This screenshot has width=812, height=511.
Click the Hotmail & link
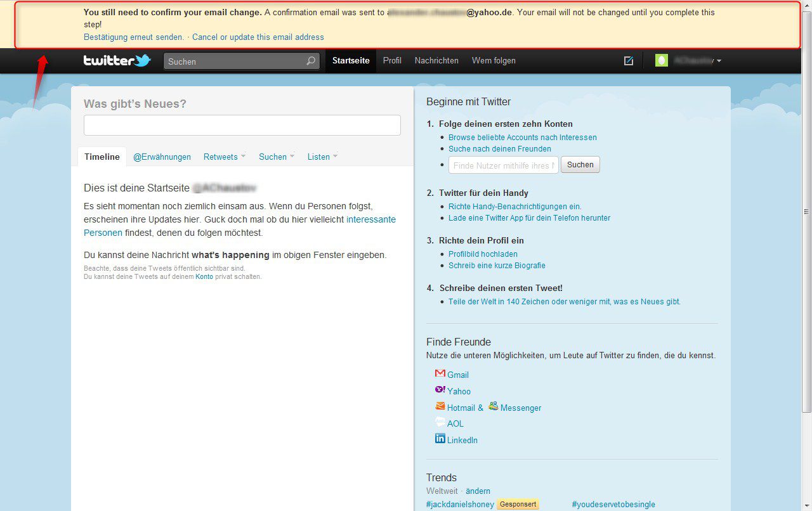(x=465, y=408)
